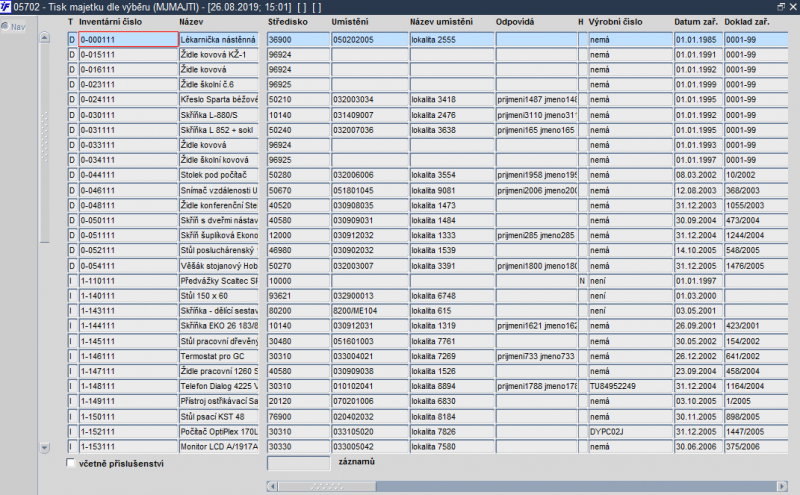Click 'Stůl posluchárenský' name cell
This screenshot has height=495, width=800.
click(x=219, y=250)
